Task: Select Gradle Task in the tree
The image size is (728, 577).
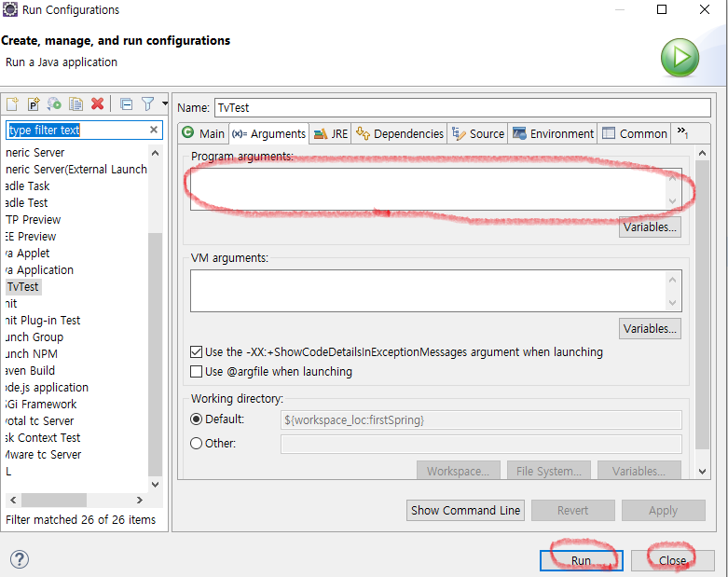Action: [27, 186]
